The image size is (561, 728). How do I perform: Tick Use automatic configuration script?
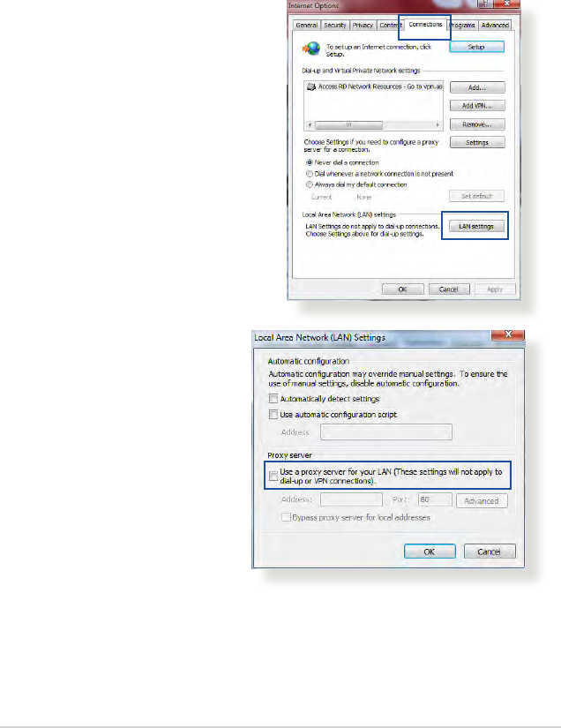pyautogui.click(x=273, y=415)
